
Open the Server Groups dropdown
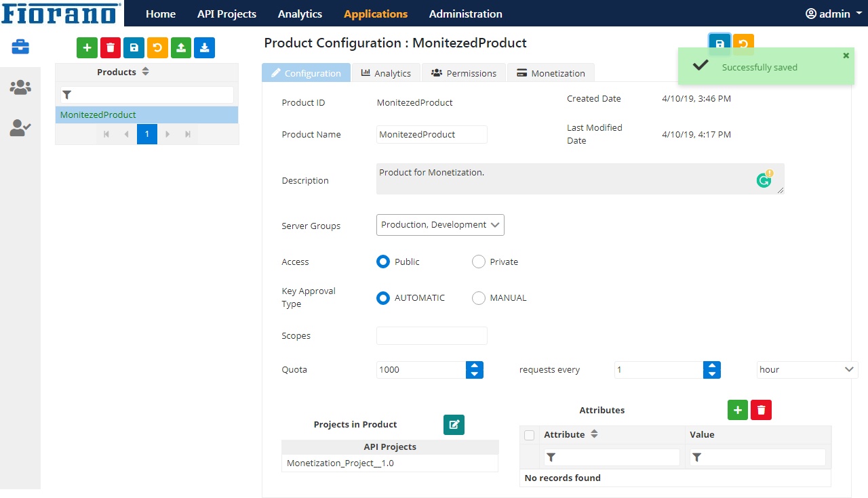click(440, 225)
